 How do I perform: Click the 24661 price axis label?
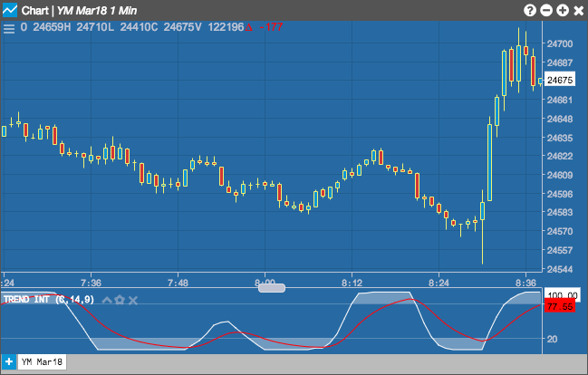(x=560, y=101)
